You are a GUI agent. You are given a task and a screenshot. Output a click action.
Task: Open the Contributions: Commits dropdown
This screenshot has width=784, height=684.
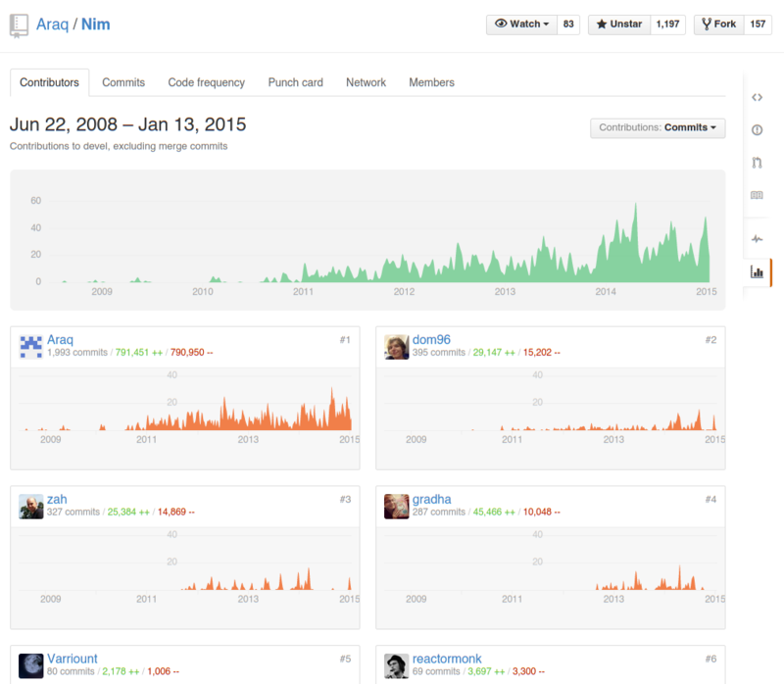click(x=658, y=128)
